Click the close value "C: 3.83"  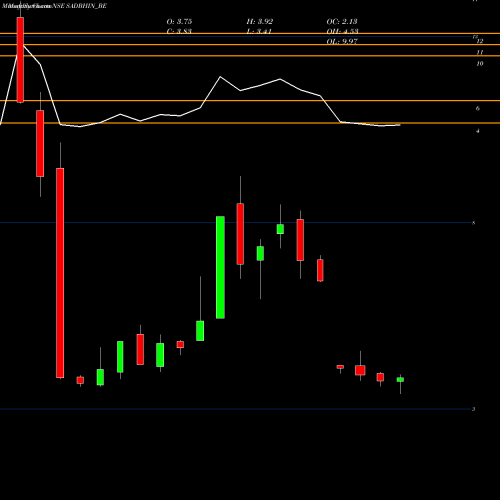[179, 31]
